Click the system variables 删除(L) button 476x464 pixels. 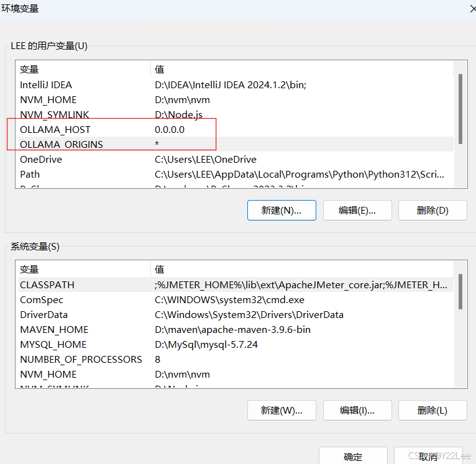click(x=433, y=410)
